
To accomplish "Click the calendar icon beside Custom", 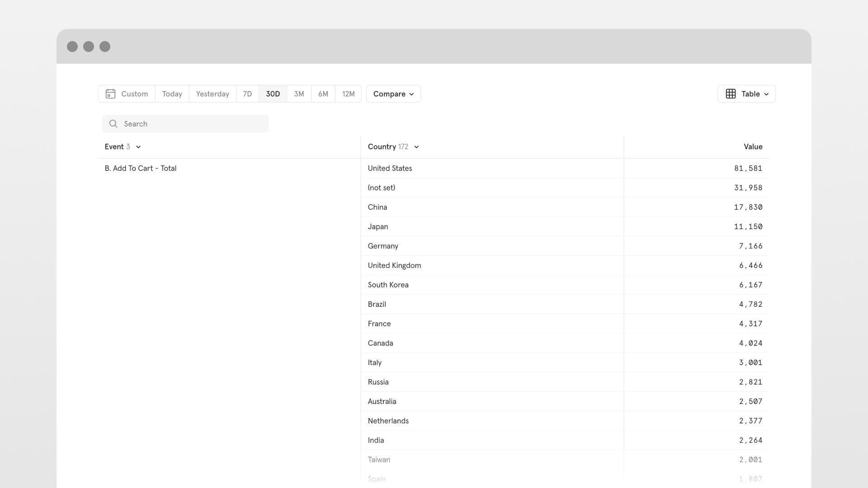I will pos(111,94).
